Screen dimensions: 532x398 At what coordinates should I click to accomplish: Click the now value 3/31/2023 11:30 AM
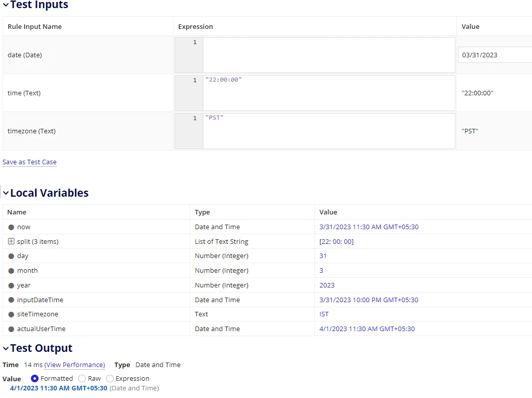369,227
